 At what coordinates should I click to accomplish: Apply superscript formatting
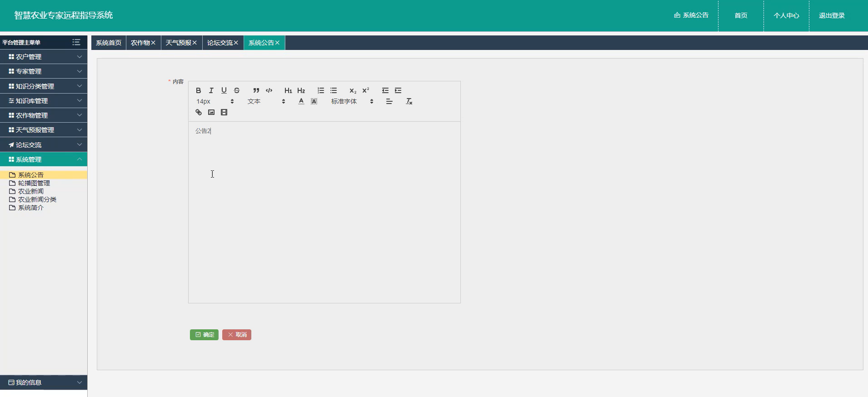[x=366, y=90]
